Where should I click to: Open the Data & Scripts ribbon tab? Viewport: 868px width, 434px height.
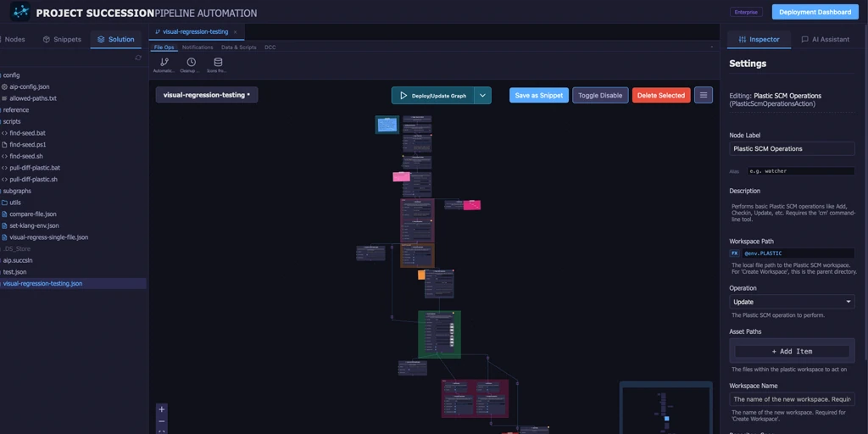click(x=238, y=47)
